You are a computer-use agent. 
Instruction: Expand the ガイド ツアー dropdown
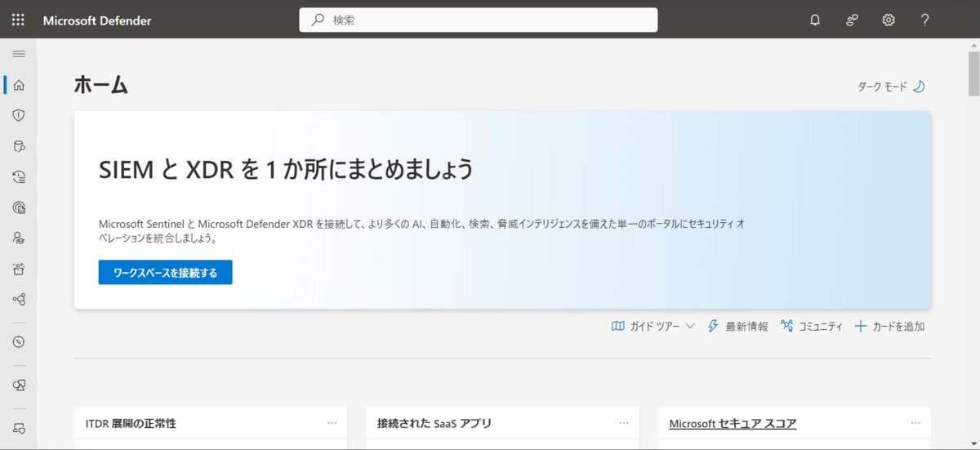pyautogui.click(x=653, y=326)
